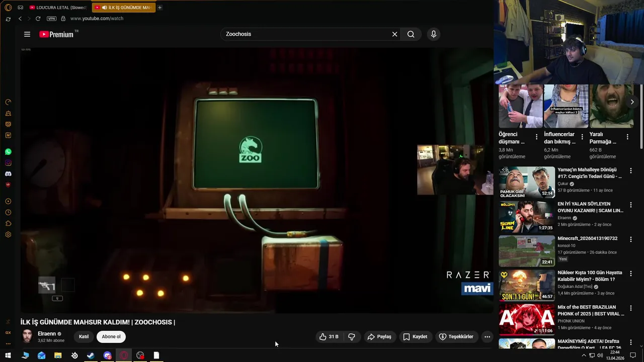This screenshot has height=362, width=644.
Task: Open options for Öğrenci düşmanı short
Action: click(536, 137)
